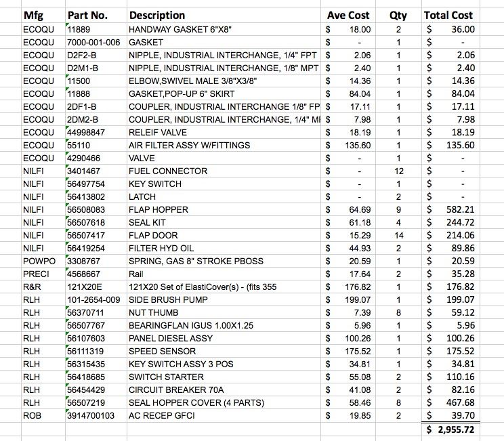Viewport: 504px width, 441px height.
Task: Select the SIDE BRUSH PUMP average cost 199.07
Action: [x=356, y=300]
